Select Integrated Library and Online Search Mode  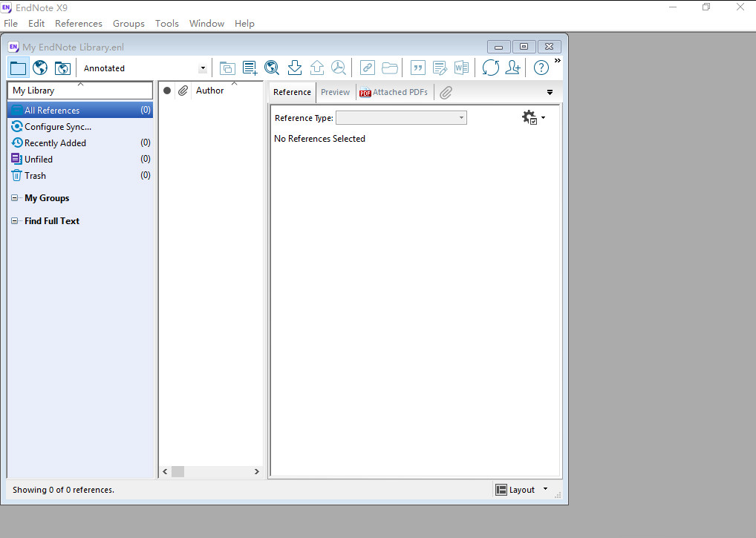62,68
